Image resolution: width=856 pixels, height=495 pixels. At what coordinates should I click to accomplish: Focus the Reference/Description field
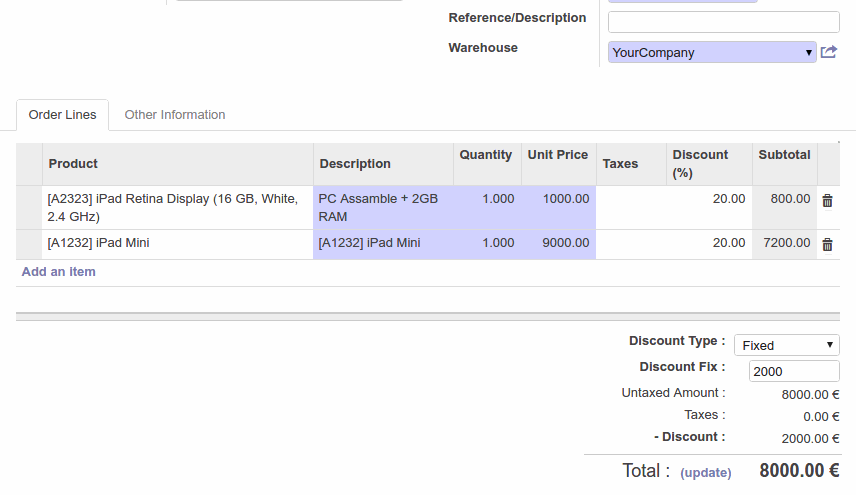(723, 22)
